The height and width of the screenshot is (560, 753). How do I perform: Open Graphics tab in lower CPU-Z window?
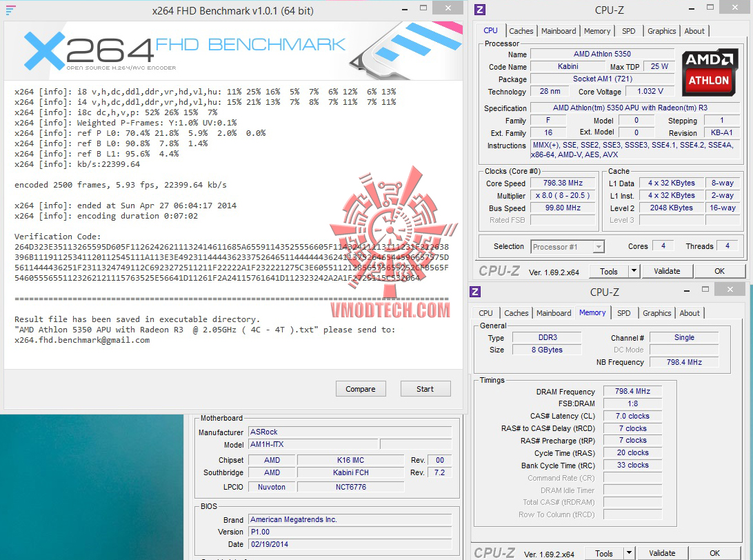656,313
